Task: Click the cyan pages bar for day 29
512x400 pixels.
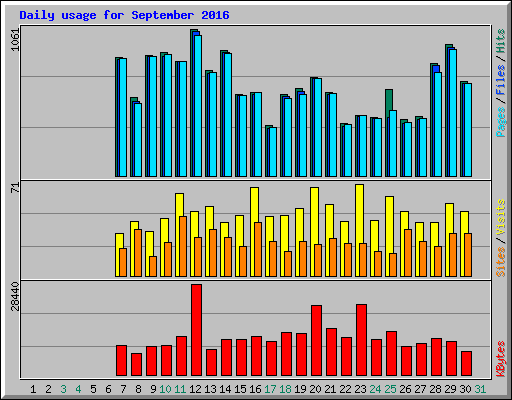Action: [x=453, y=113]
